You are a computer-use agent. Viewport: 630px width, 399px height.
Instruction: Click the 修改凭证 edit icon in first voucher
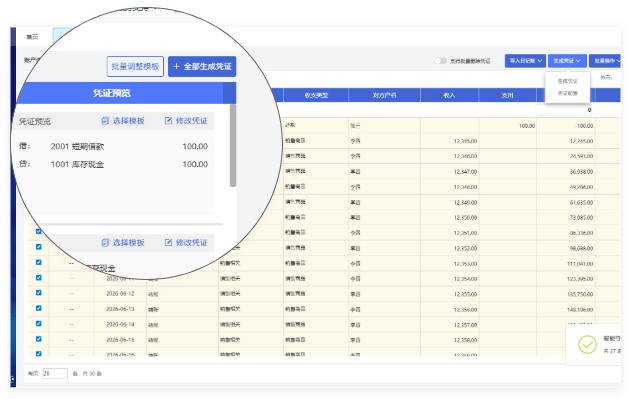[168, 121]
